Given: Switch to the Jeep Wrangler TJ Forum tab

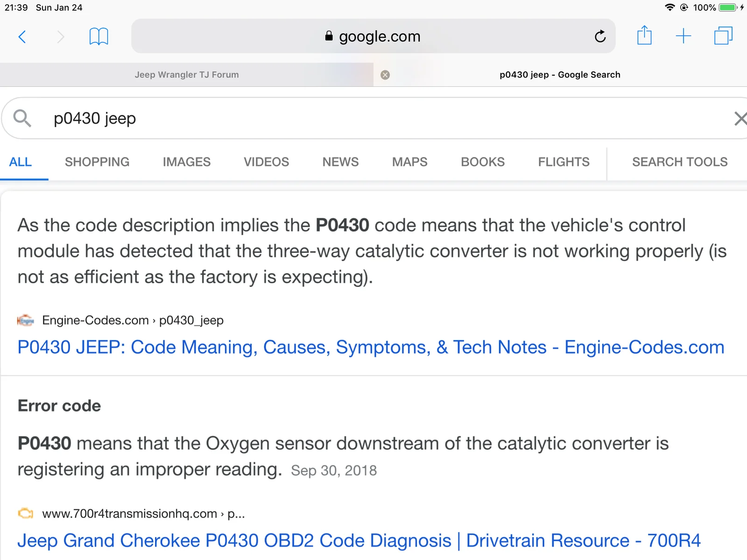Looking at the screenshot, I should click(x=187, y=75).
